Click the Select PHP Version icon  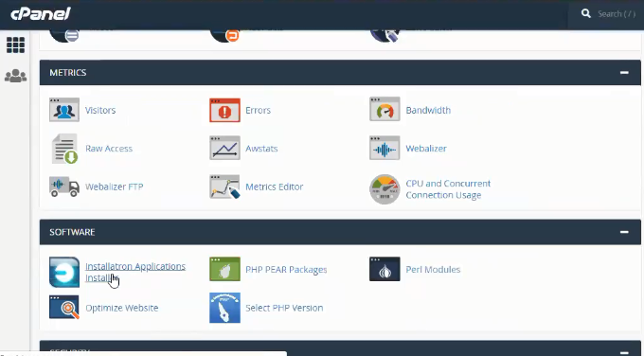[224, 308]
